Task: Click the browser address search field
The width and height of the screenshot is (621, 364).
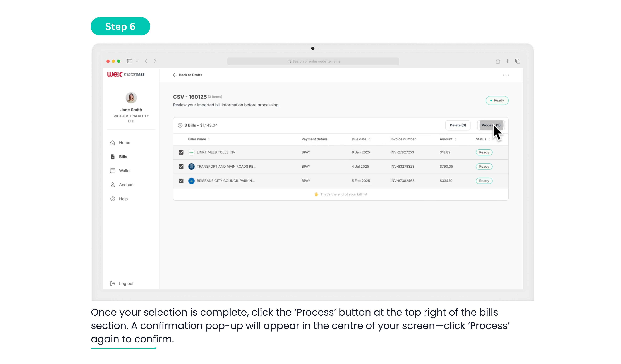Action: (x=313, y=61)
